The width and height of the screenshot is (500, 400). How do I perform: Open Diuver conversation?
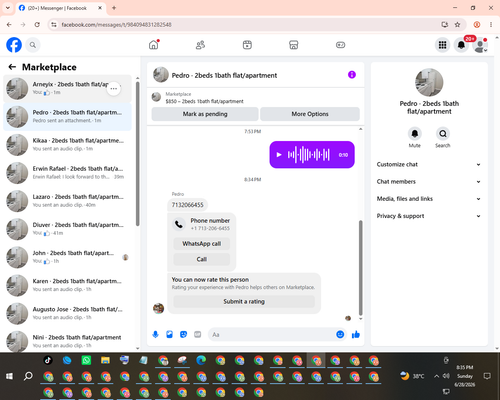coord(67,229)
